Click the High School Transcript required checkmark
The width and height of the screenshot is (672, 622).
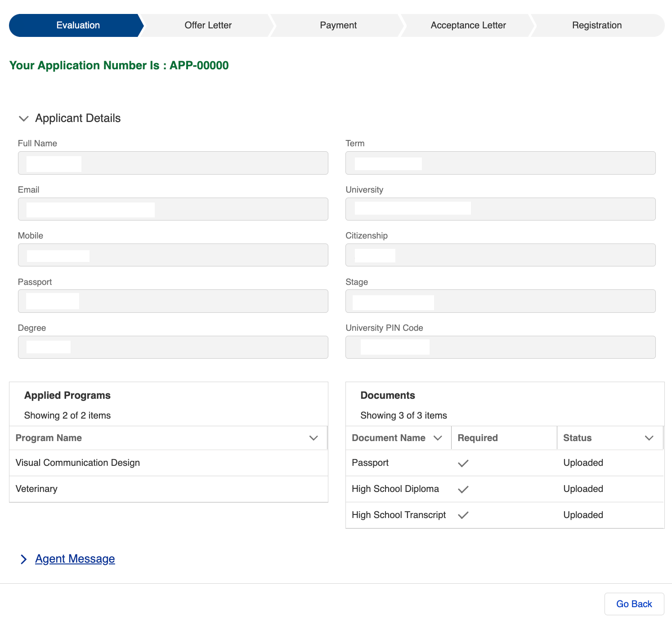[x=463, y=515]
